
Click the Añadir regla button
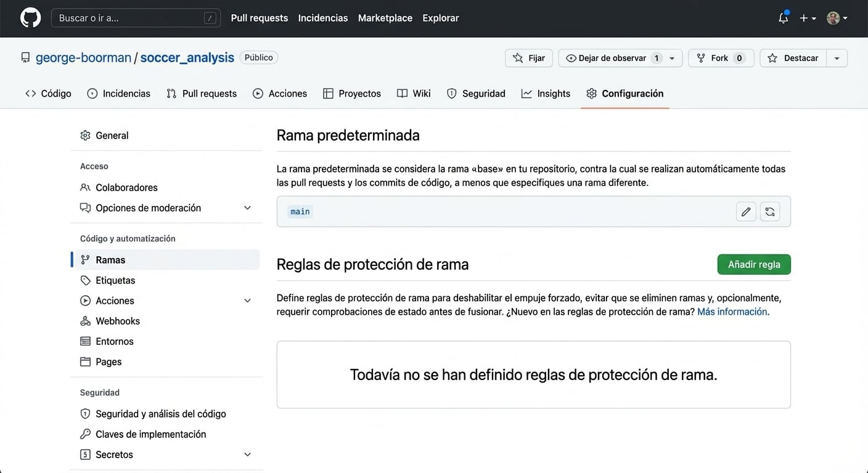pos(753,264)
